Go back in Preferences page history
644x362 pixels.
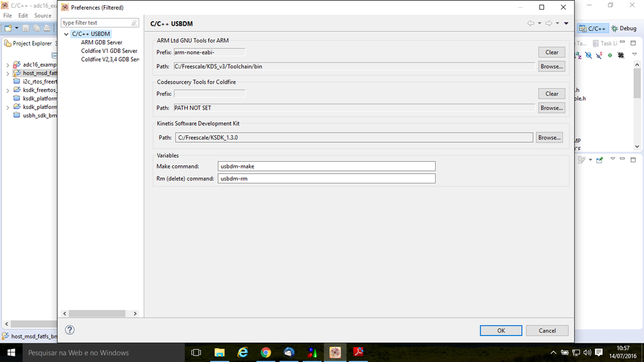click(531, 23)
